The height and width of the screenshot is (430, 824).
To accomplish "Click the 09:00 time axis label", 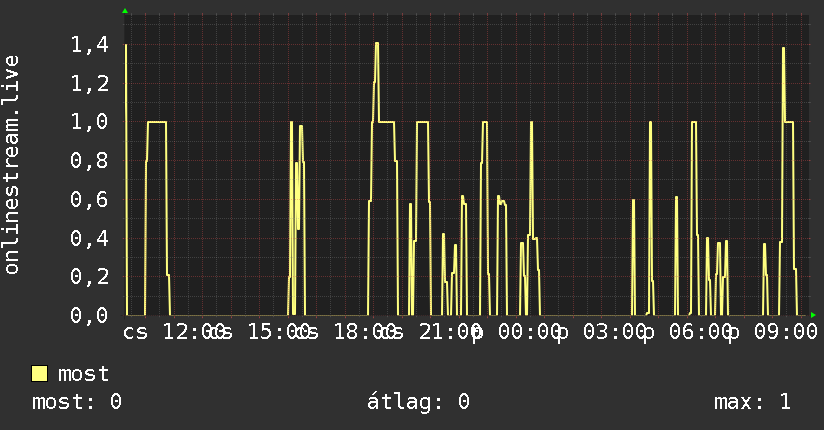I will 786,332.
